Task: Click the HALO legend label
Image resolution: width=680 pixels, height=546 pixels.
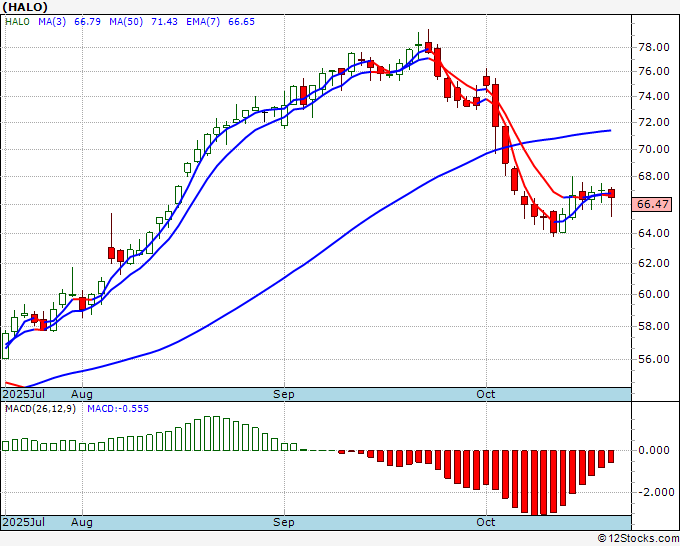Action: point(17,22)
